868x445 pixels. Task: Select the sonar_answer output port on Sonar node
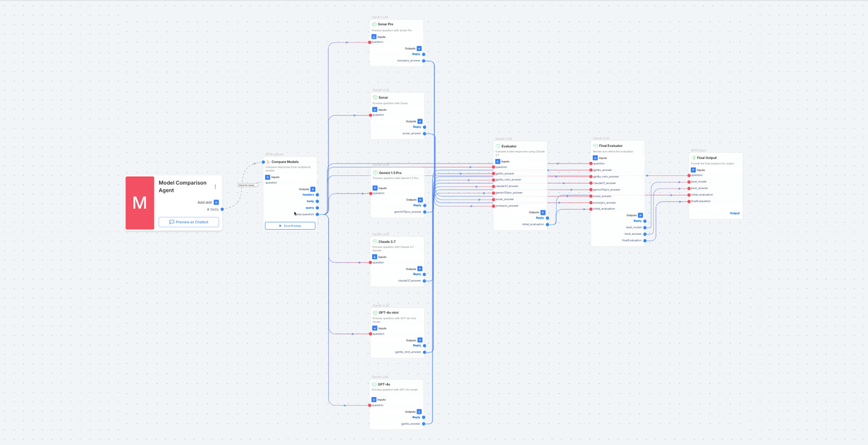click(x=425, y=133)
